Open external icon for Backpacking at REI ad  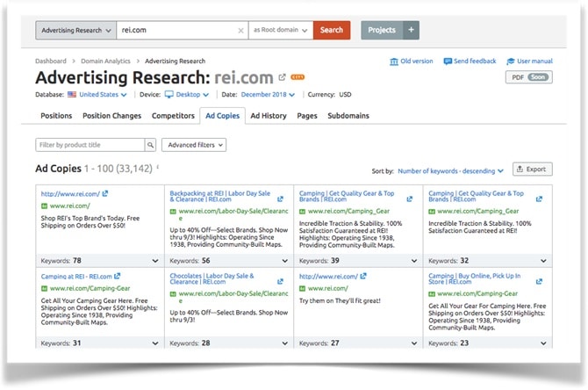click(x=280, y=199)
